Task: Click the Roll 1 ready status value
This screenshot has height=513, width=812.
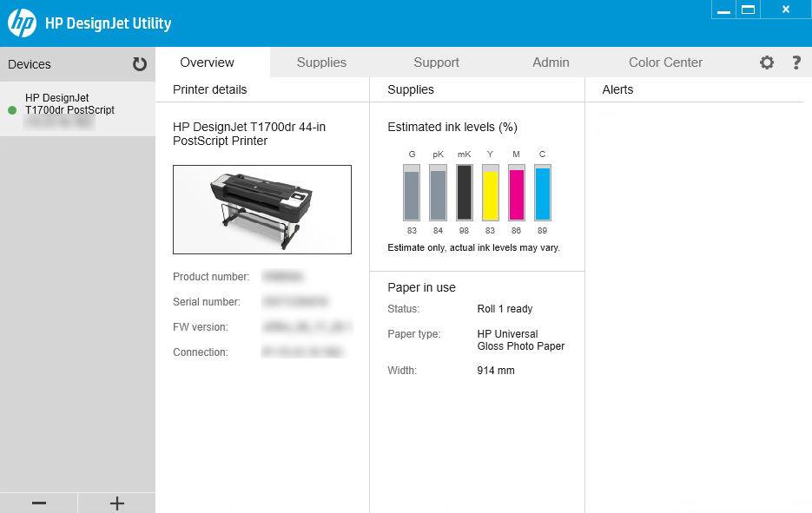Action: (505, 308)
